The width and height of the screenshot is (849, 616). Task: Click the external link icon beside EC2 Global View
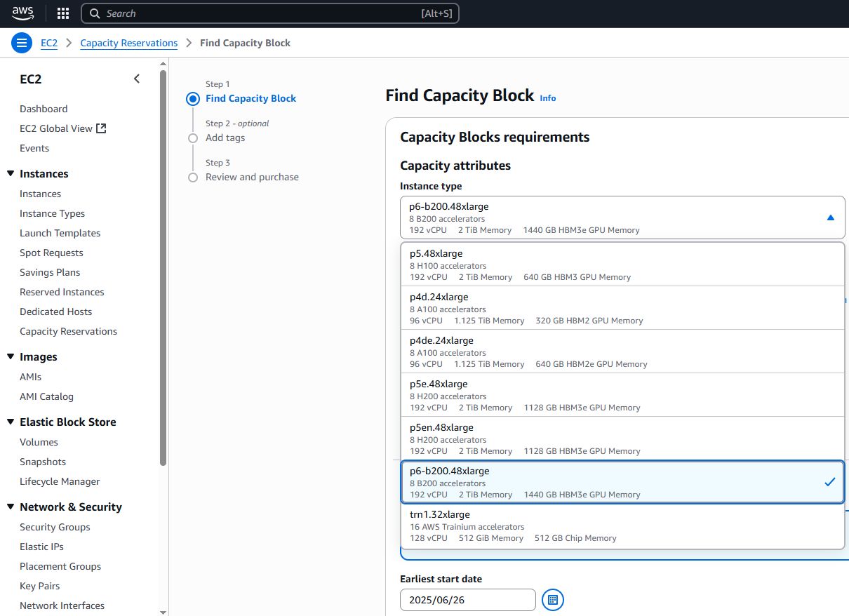pos(101,128)
